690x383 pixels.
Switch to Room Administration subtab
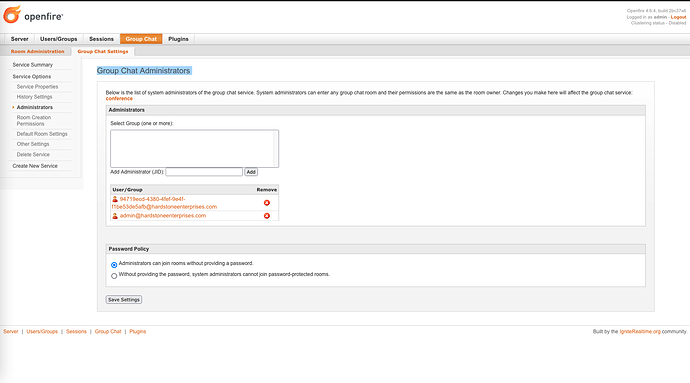[x=37, y=52]
